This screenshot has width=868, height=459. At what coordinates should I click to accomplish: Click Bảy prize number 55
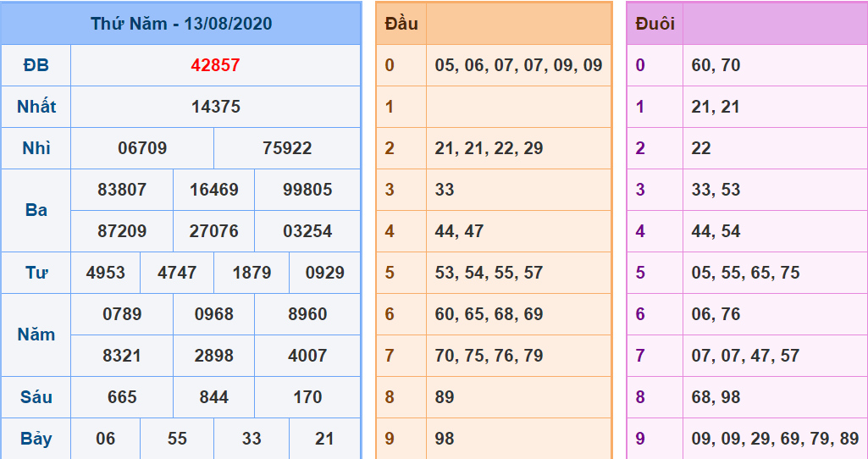tap(177, 439)
